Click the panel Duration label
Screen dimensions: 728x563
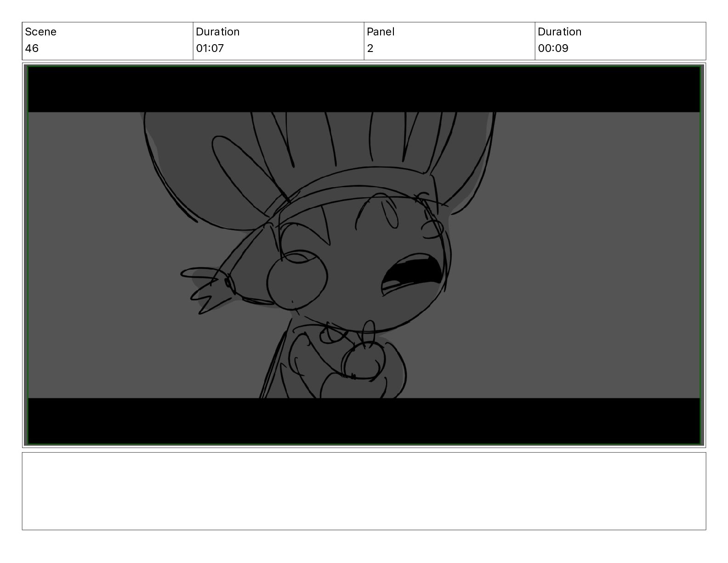[559, 32]
